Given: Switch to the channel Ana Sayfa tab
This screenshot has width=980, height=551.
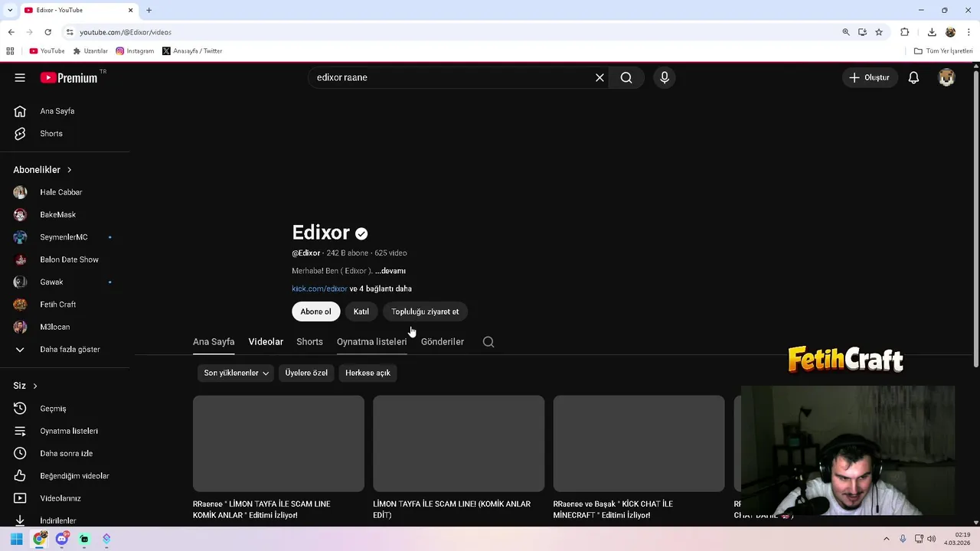Looking at the screenshot, I should (214, 341).
